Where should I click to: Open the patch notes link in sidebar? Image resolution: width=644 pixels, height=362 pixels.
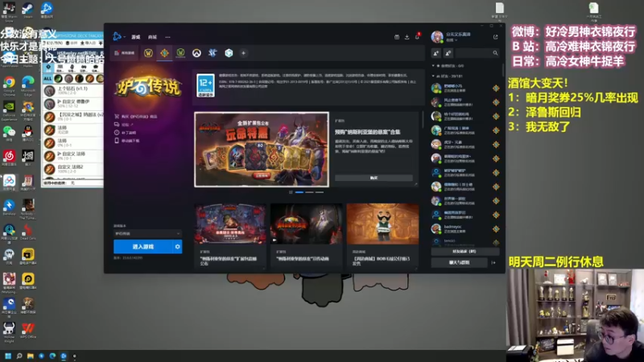126,133
